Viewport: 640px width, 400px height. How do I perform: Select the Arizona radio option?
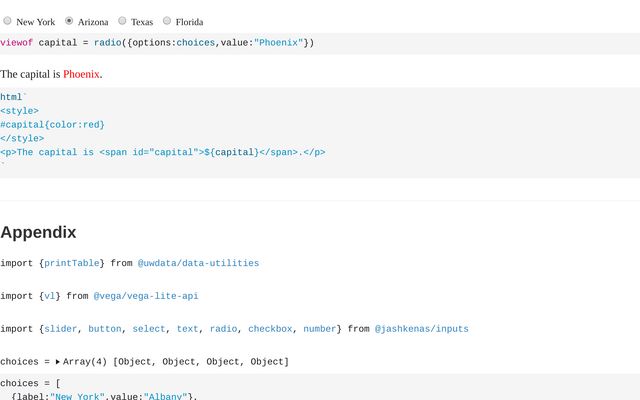[69, 21]
